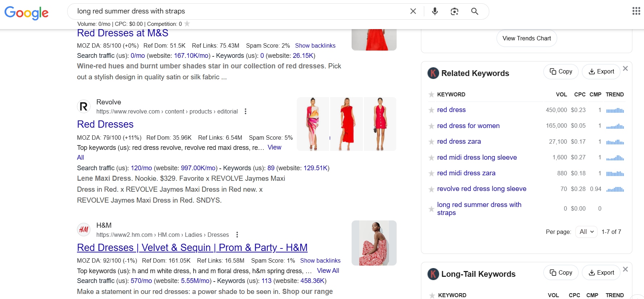Image resolution: width=644 pixels, height=299 pixels.
Task: Open the middle Revolve red dress thumbnail
Action: click(x=347, y=124)
